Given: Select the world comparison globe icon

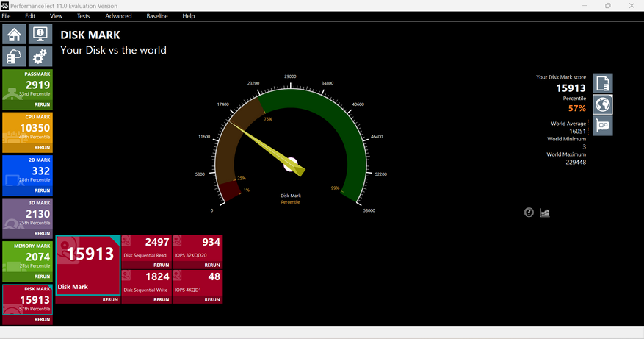Looking at the screenshot, I should pyautogui.click(x=603, y=104).
